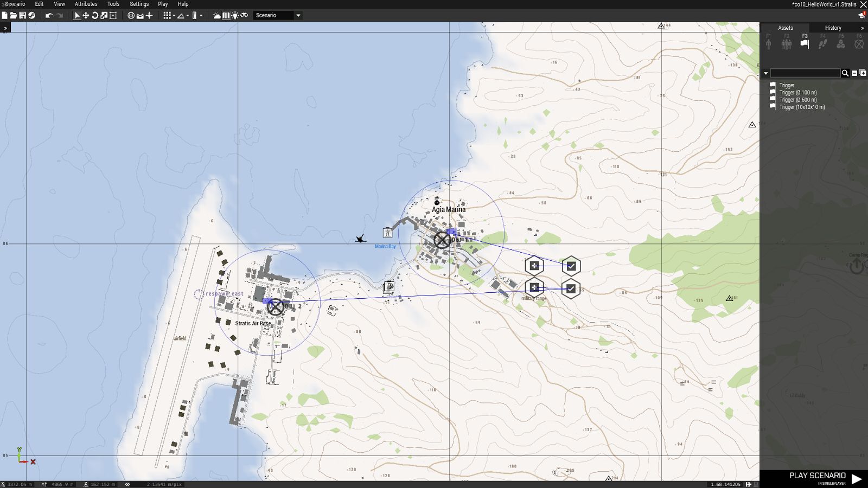
Task: Expand all asset tree entries
Action: (863, 73)
